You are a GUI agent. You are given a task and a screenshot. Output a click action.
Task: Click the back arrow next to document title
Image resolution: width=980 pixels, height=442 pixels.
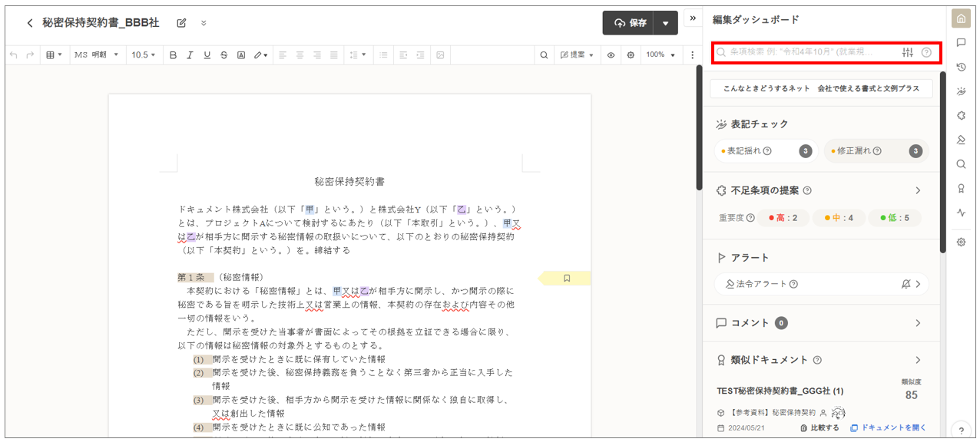[30, 23]
